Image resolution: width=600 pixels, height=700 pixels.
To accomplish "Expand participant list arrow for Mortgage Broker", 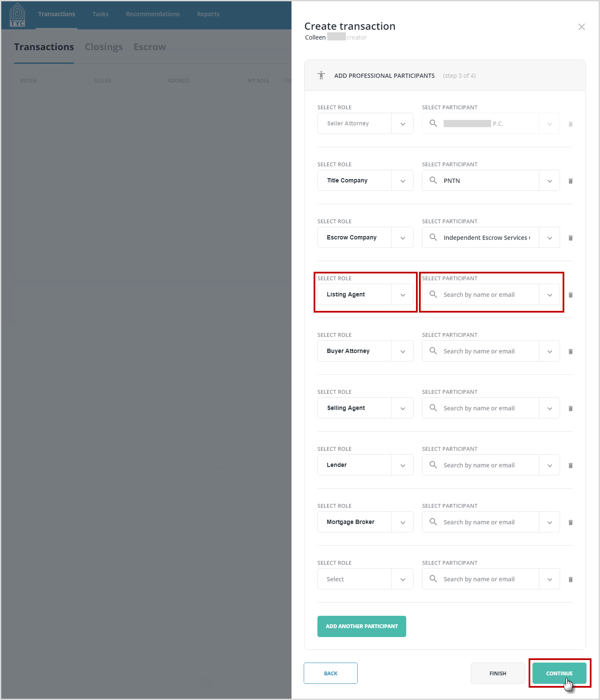I will coord(549,522).
